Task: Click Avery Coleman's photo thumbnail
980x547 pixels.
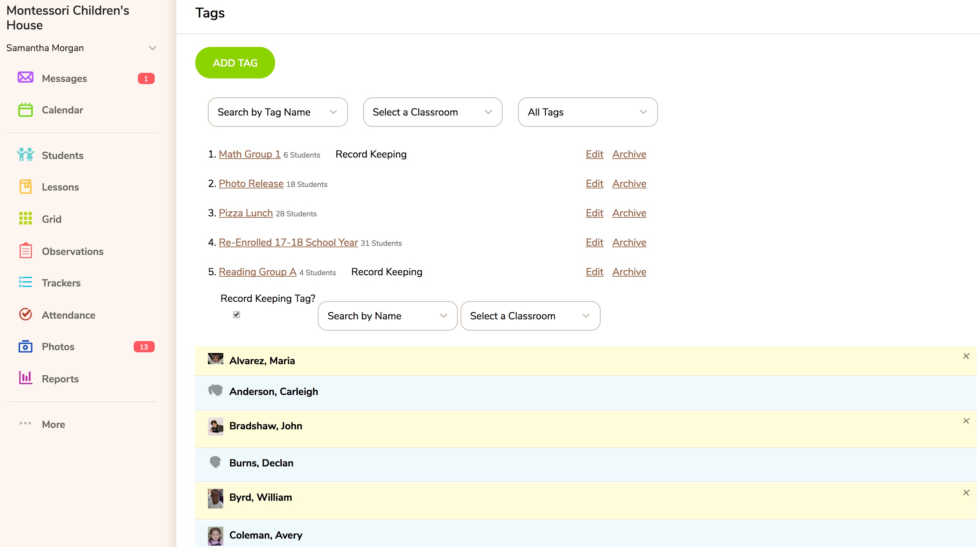Action: [x=215, y=536]
